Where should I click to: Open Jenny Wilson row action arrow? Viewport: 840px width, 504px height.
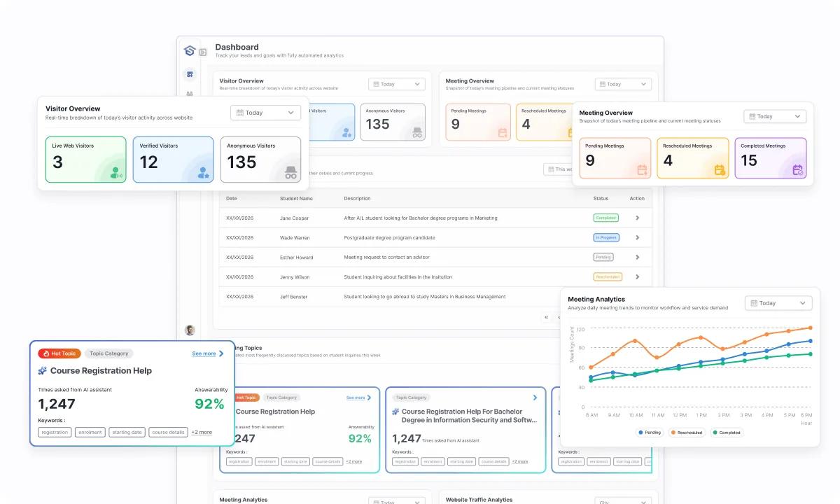[637, 276]
